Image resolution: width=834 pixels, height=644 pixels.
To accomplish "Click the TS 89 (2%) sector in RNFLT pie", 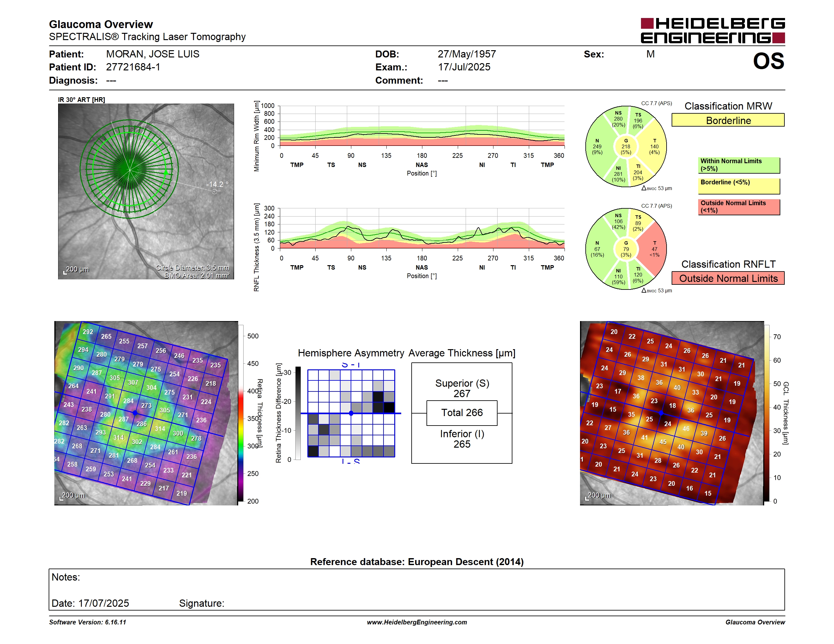I will pos(638,223).
